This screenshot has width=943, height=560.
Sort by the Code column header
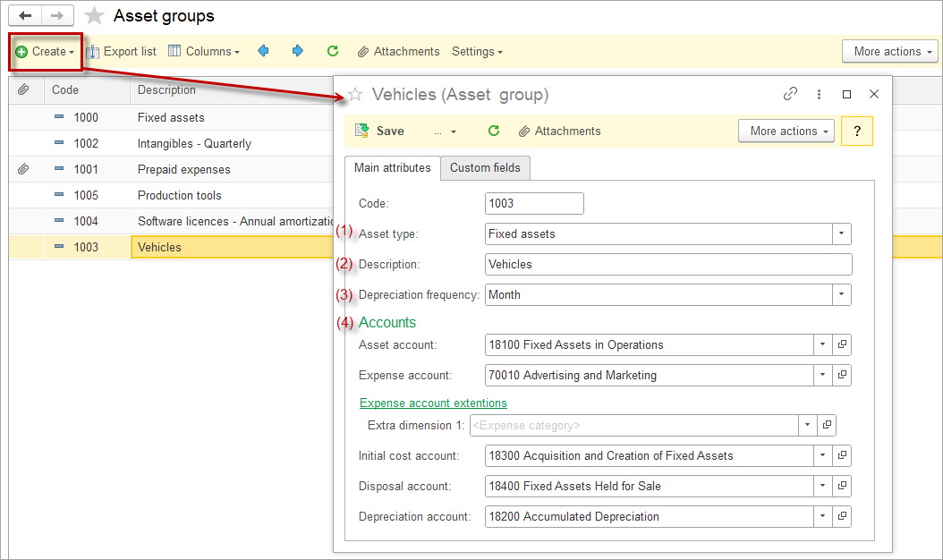(x=65, y=89)
